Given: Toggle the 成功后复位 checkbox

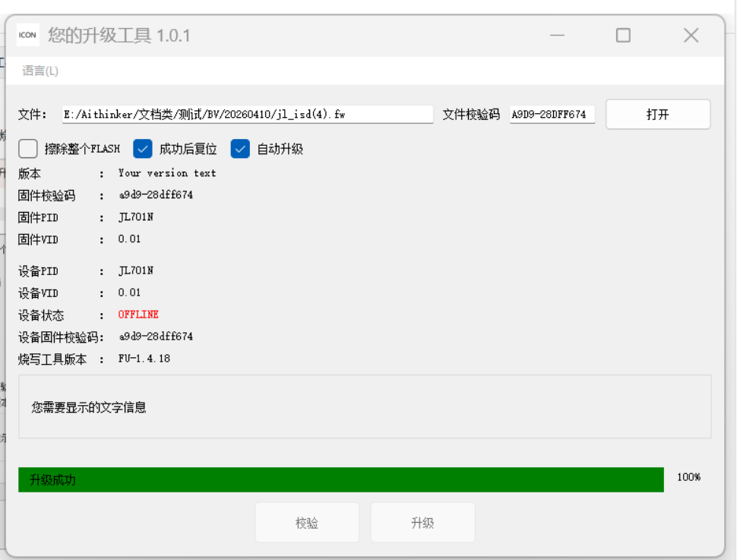Looking at the screenshot, I should pos(142,149).
